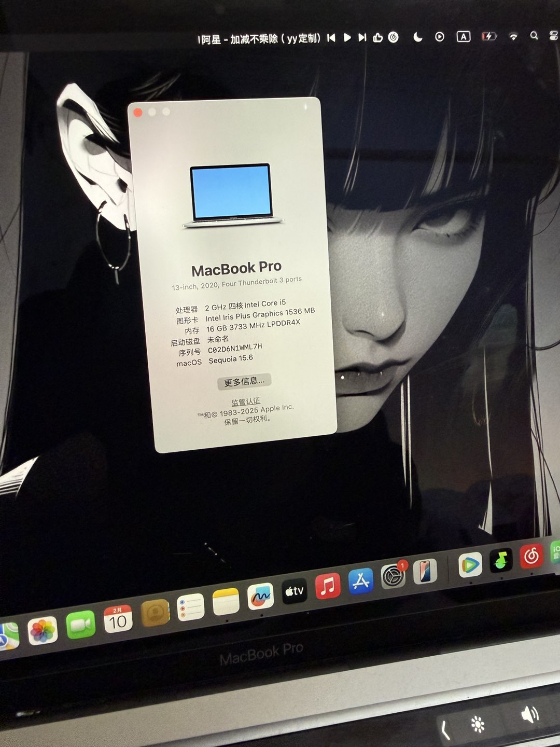Image resolution: width=560 pixels, height=747 pixels.
Task: Open Spotlight search magnifier icon
Action: 534,36
